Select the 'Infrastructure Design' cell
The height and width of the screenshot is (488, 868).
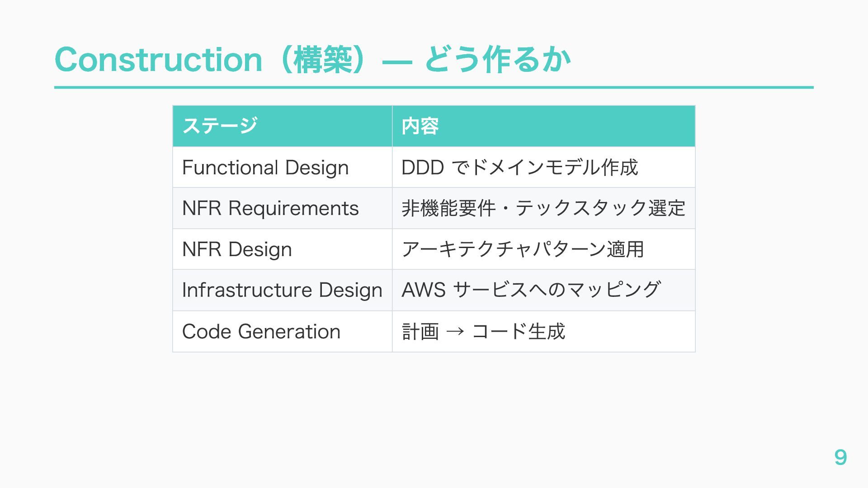coord(282,290)
